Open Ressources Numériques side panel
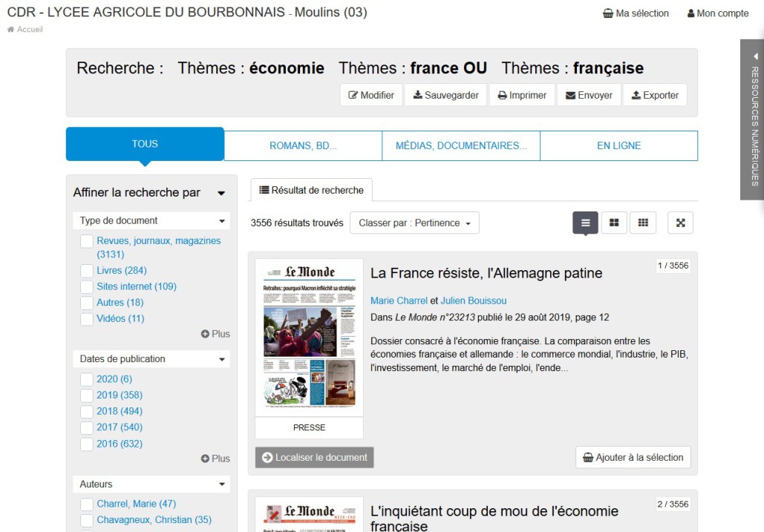The width and height of the screenshot is (764, 532). (753, 119)
